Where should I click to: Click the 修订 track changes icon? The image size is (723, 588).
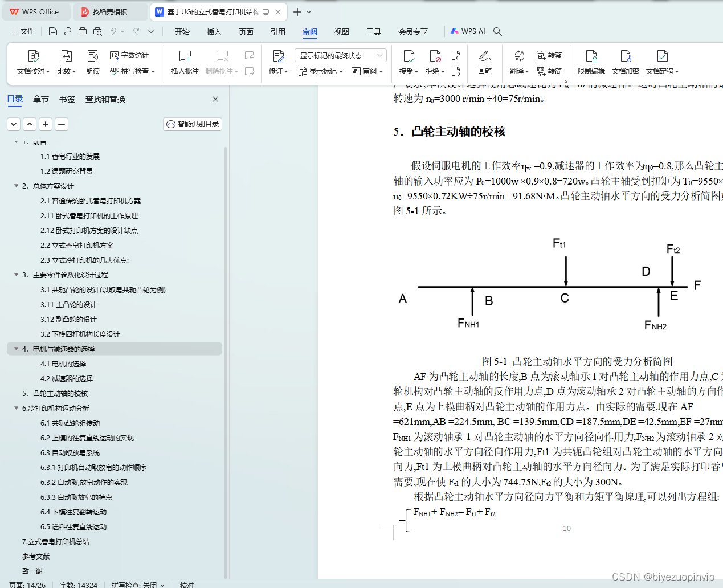(x=279, y=56)
